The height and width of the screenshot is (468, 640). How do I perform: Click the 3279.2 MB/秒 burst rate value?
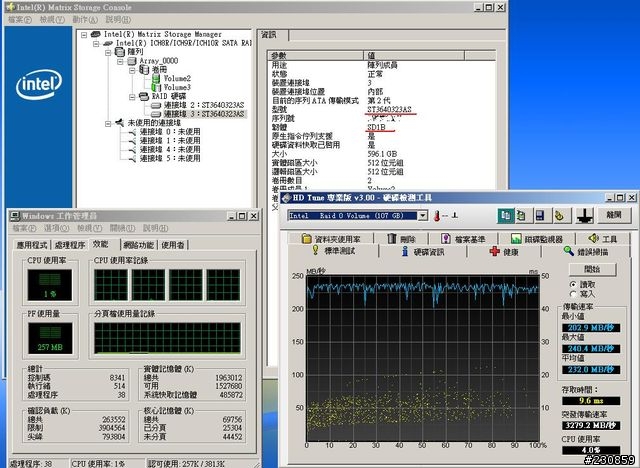591,425
